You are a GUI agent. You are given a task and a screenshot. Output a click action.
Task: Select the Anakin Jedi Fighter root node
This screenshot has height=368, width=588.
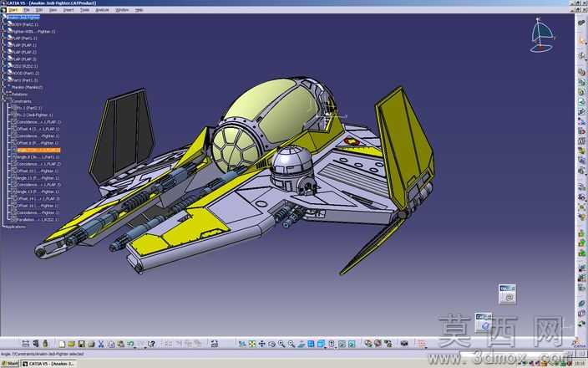(23, 18)
